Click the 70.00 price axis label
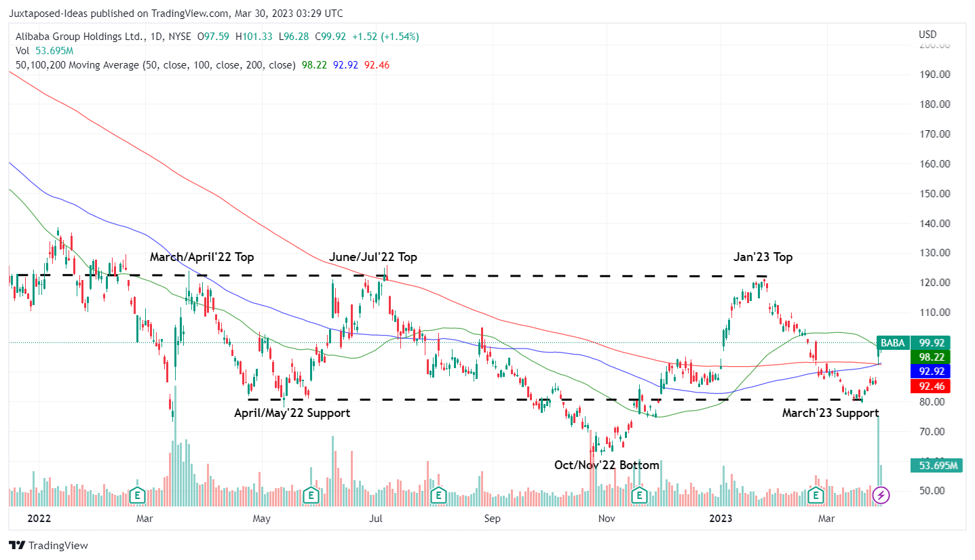The width and height of the screenshot is (975, 560). (934, 431)
